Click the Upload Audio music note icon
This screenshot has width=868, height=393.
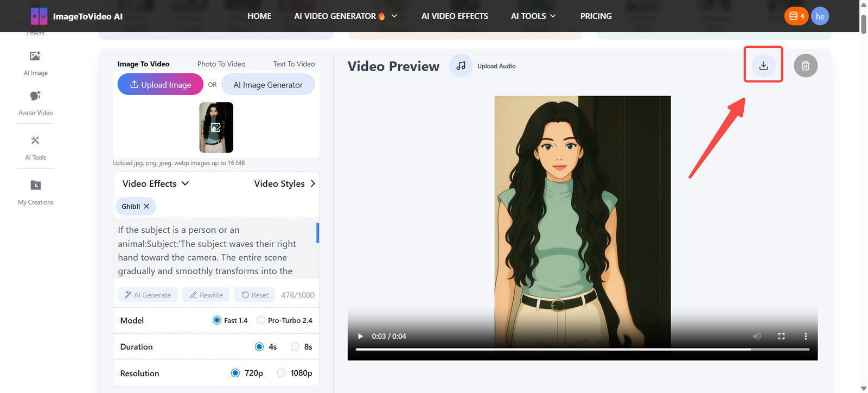pyautogui.click(x=461, y=66)
